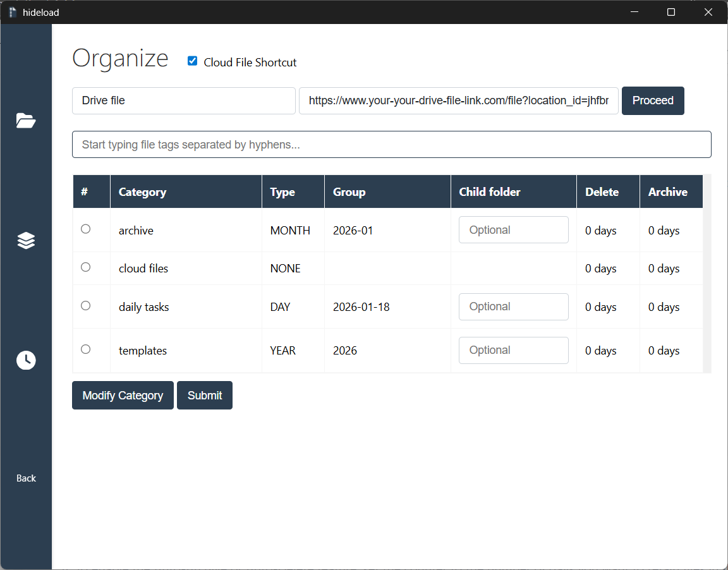The height and width of the screenshot is (570, 728).
Task: Click the Submit button
Action: (204, 395)
